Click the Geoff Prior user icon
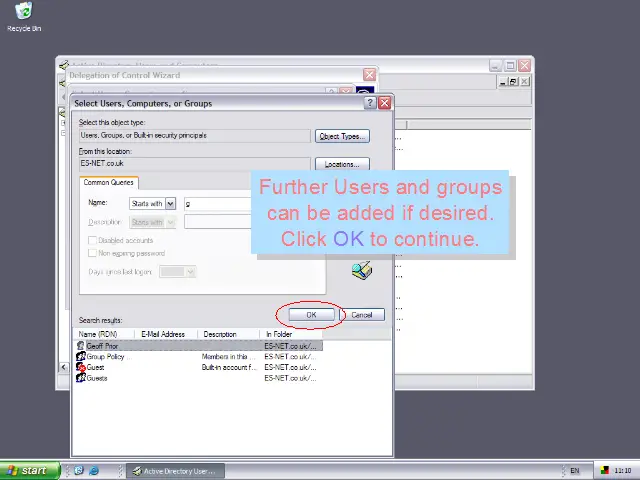This screenshot has height=480, width=640. [x=80, y=346]
